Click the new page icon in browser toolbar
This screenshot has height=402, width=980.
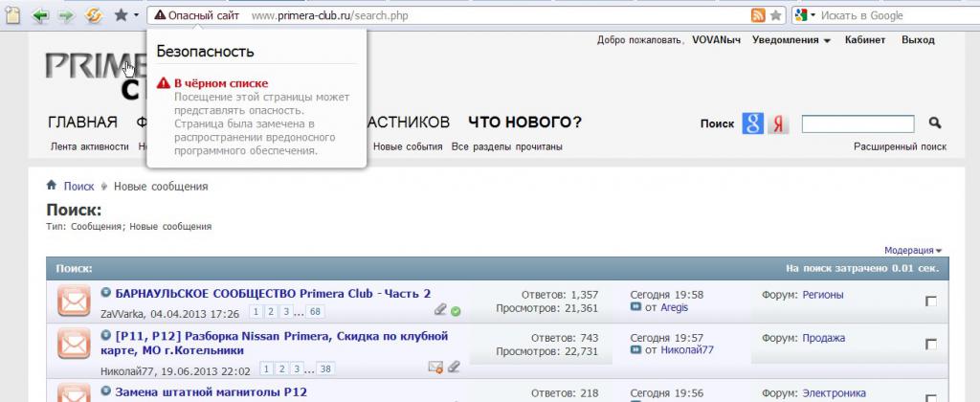(12, 15)
